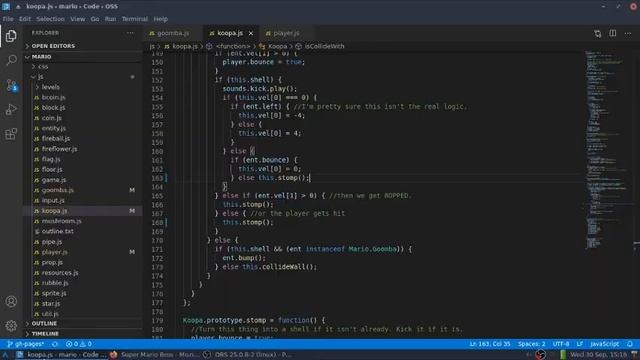Close the koopa.js tab

(x=251, y=33)
